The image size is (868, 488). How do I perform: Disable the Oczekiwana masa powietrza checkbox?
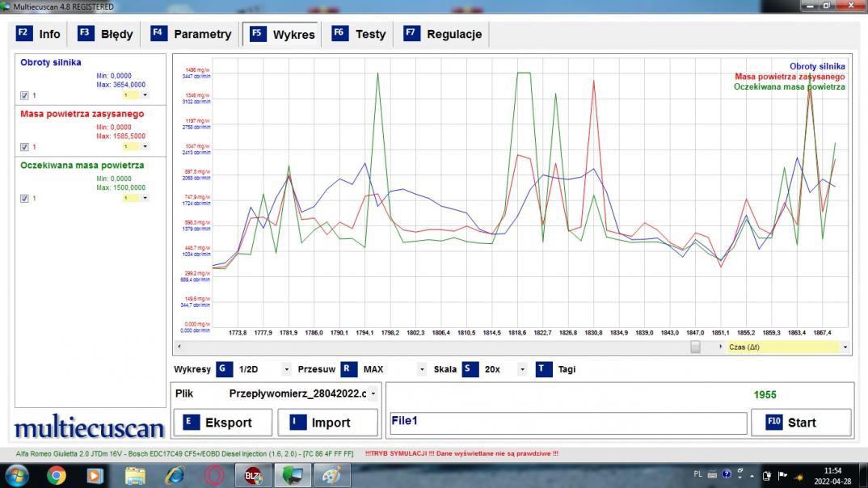click(x=24, y=199)
